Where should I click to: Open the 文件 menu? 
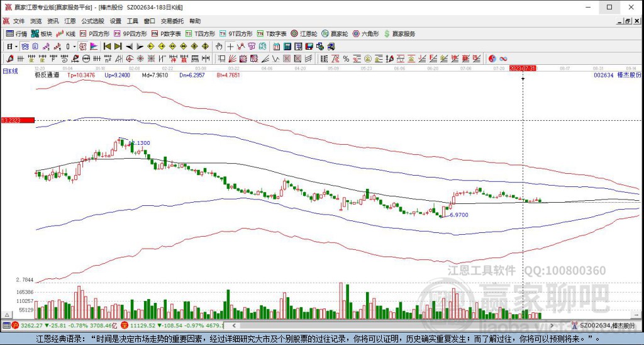[19, 21]
